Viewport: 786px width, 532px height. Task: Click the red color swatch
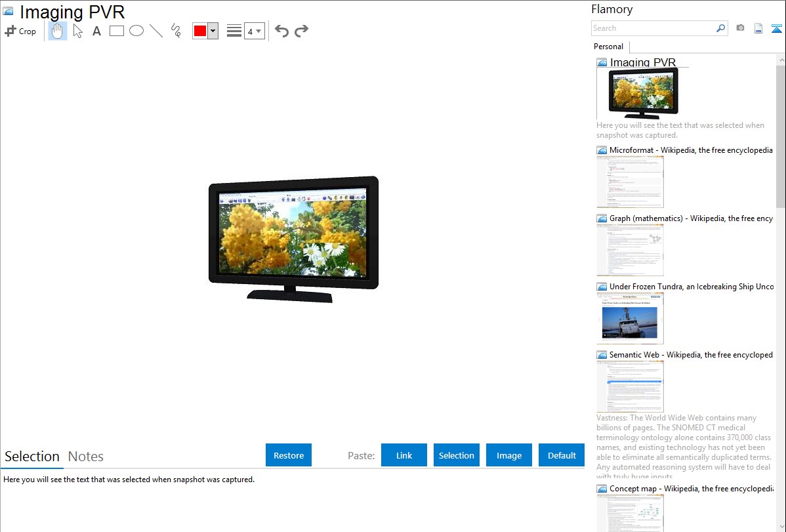pos(200,31)
